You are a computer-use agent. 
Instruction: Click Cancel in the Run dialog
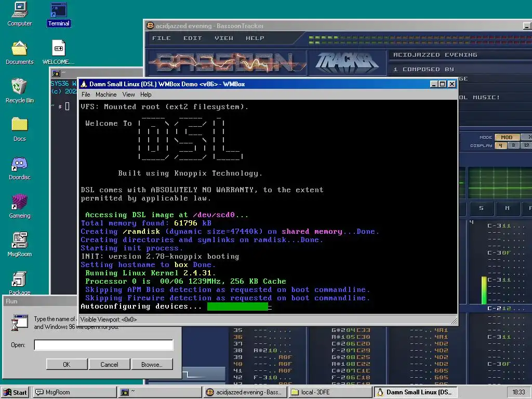pyautogui.click(x=109, y=364)
